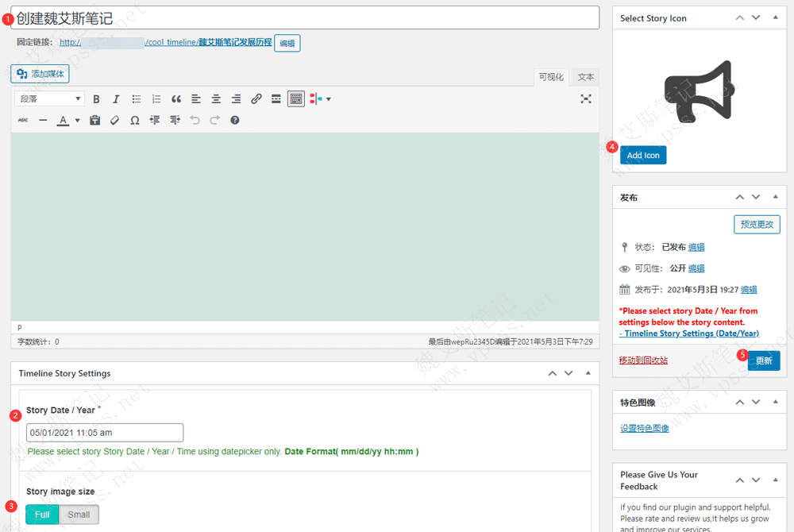The image size is (794, 532).
Task: Collapse the Timeline Story Settings panel
Action: 588,373
